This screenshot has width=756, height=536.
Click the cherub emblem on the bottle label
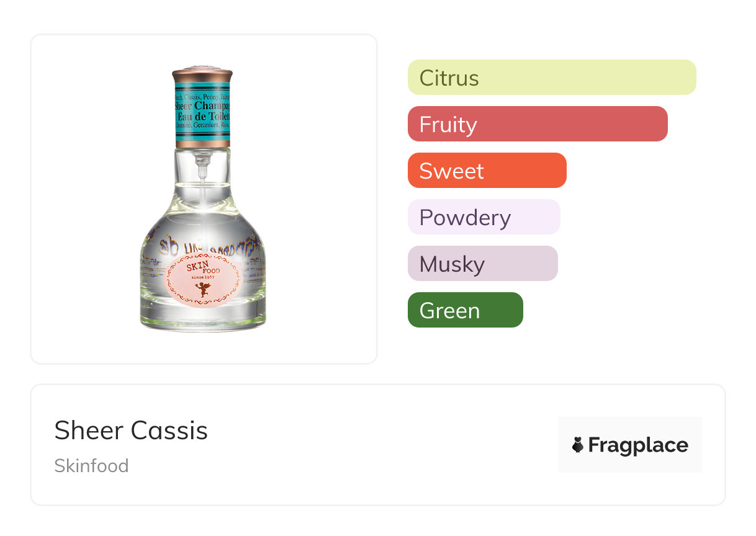coord(203,289)
